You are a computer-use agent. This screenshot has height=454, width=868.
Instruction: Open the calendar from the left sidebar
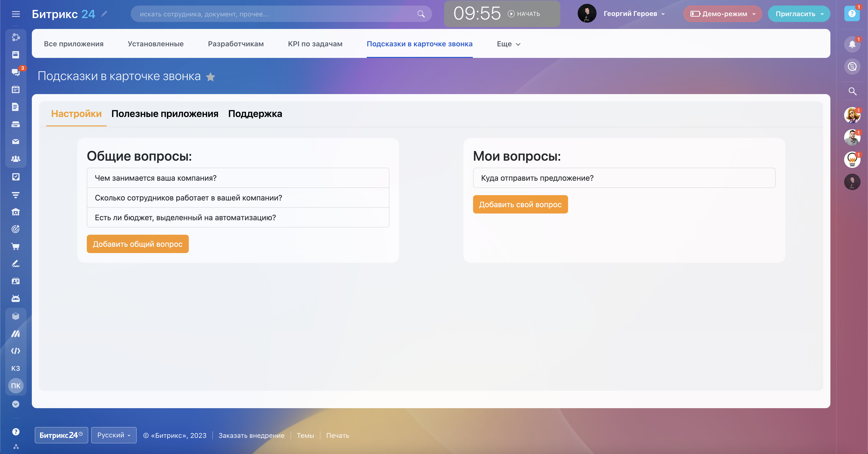pos(15,89)
